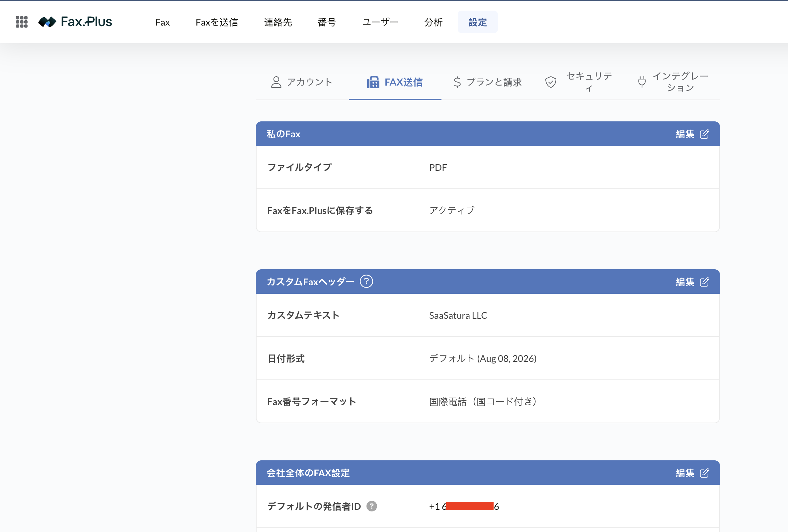
Task: Open the Fax menu item
Action: [x=162, y=22]
